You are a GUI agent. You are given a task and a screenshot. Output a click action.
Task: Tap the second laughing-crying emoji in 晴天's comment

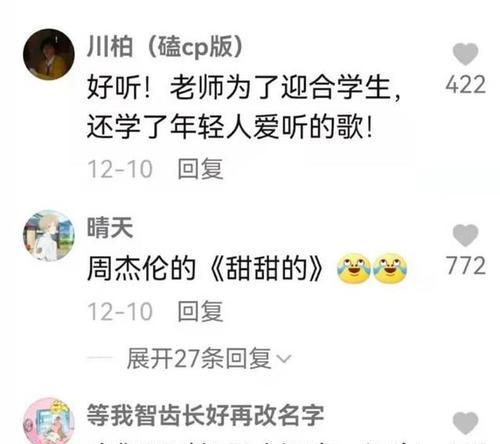coord(390,268)
